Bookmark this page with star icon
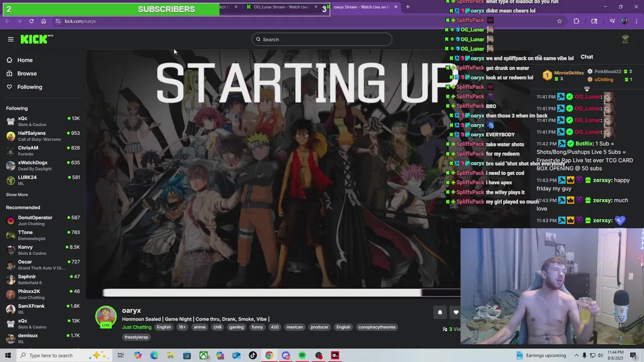 click(559, 21)
